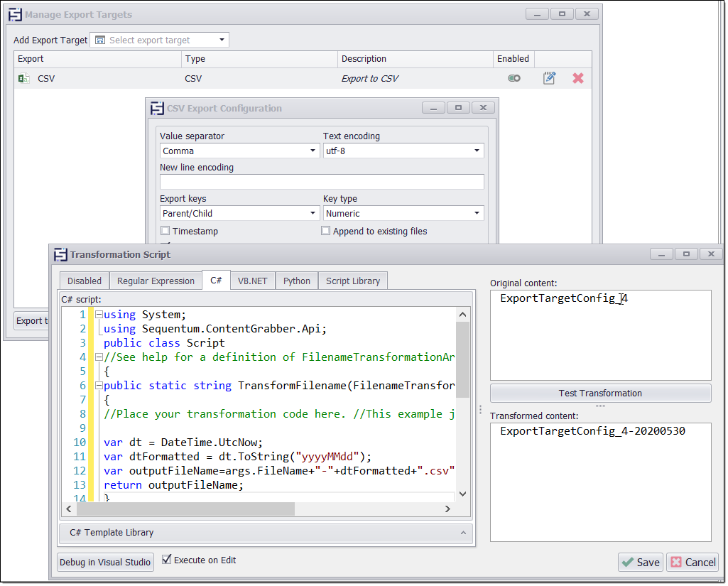Click the edit icon for CSV export
The image size is (728, 586).
pos(549,78)
